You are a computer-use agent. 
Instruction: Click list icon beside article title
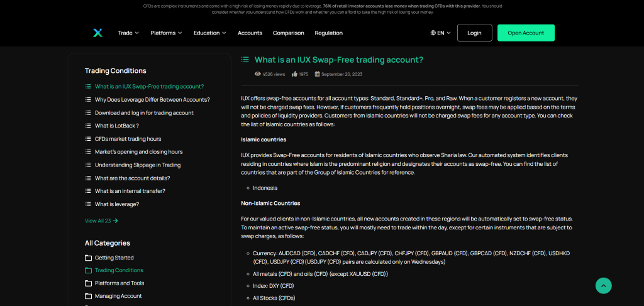(x=245, y=60)
